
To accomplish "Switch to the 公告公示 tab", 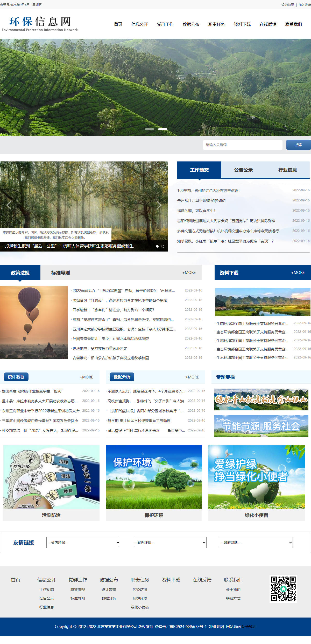I will pos(243,170).
